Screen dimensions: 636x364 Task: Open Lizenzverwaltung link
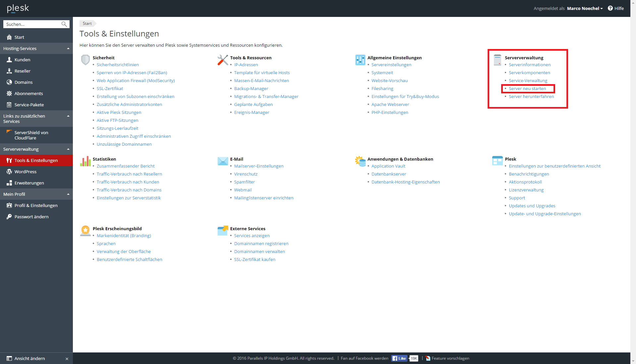[526, 190]
